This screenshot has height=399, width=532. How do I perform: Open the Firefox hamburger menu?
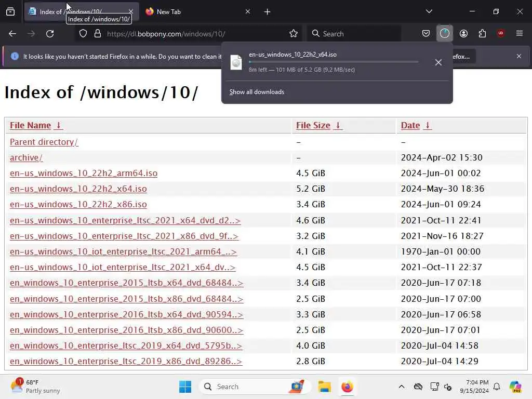click(x=520, y=33)
